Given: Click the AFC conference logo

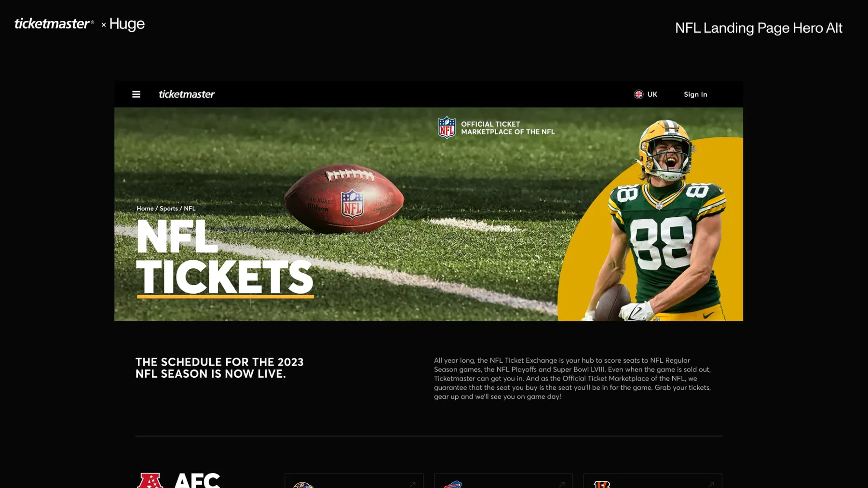Looking at the screenshot, I should click(150, 480).
